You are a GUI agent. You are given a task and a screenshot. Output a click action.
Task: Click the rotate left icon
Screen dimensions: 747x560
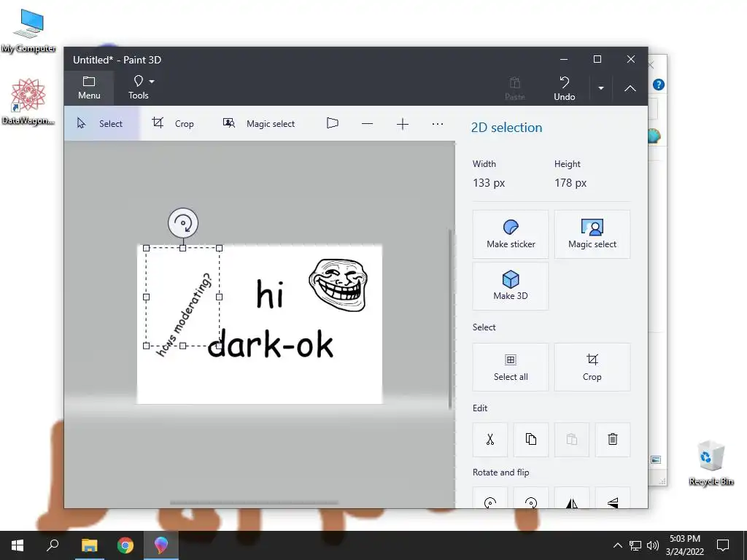[489, 498]
